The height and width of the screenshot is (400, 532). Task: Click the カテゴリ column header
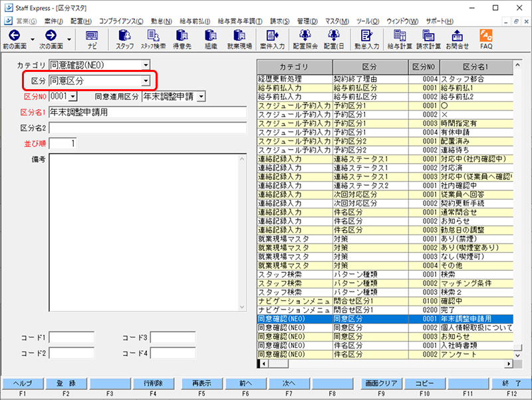pos(295,67)
